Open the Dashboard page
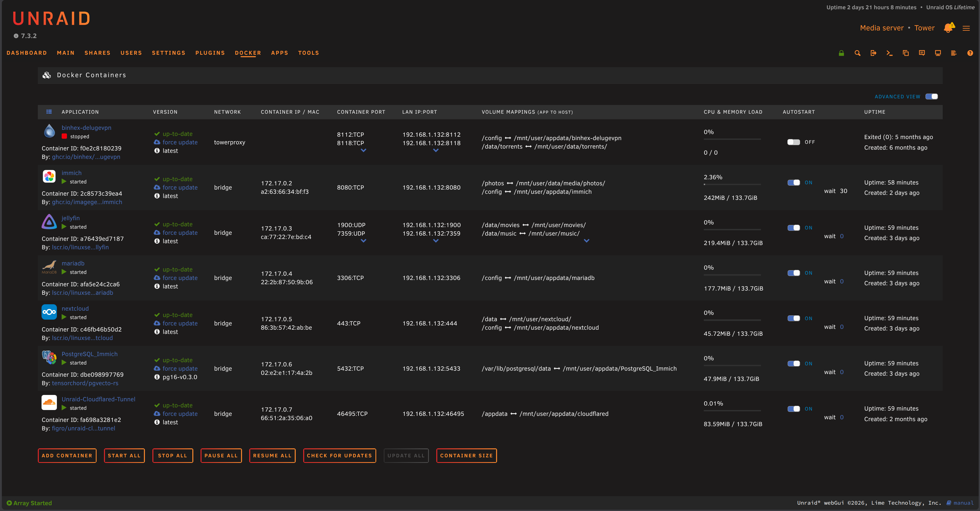 point(27,53)
